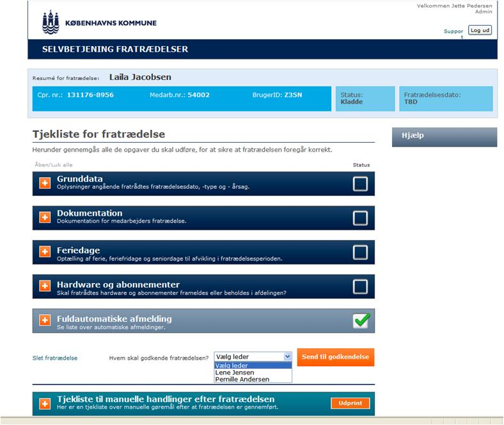
Task: Click the Slet fratrædelse link
Action: pyautogui.click(x=55, y=358)
